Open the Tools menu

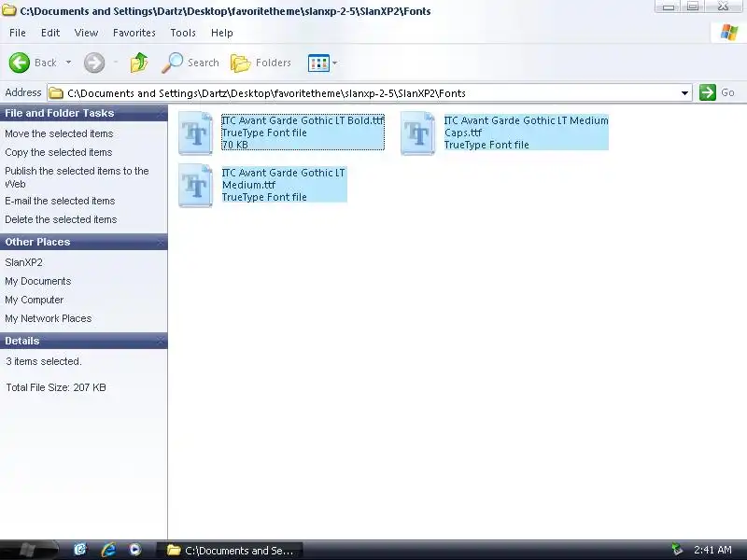(183, 33)
